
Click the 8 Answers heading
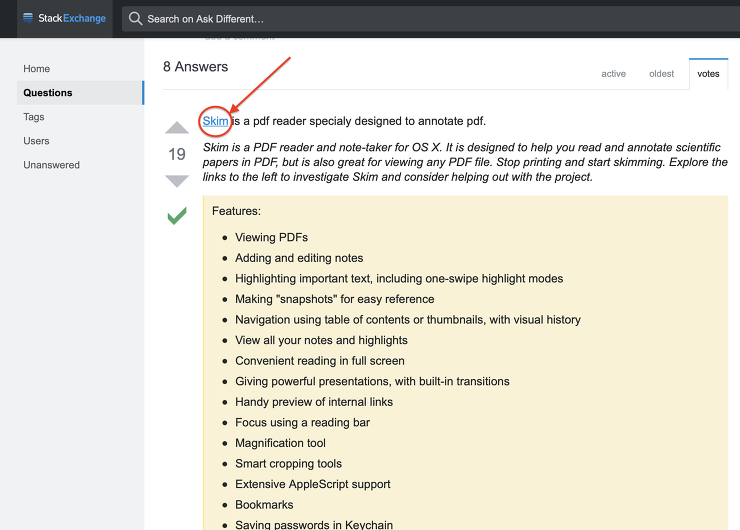[x=196, y=67]
